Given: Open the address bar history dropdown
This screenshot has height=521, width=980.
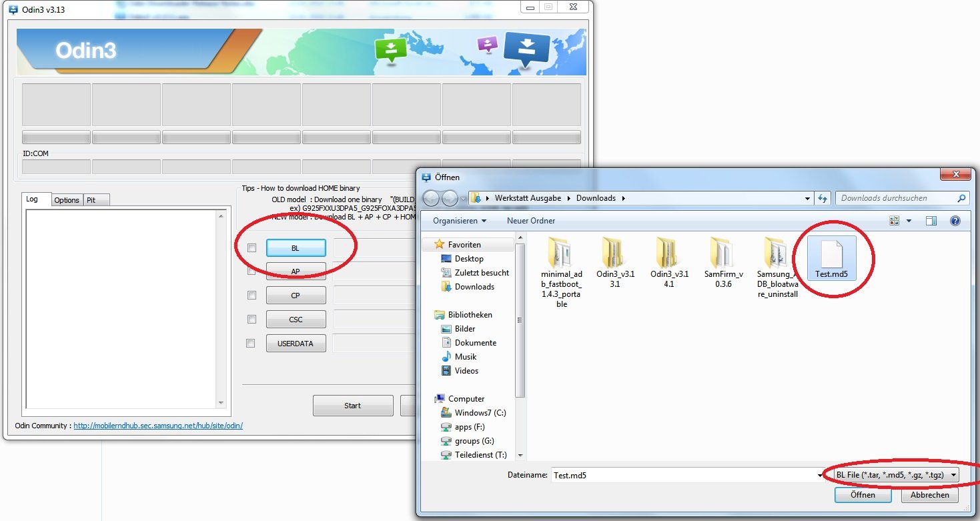Looking at the screenshot, I should coord(807,198).
